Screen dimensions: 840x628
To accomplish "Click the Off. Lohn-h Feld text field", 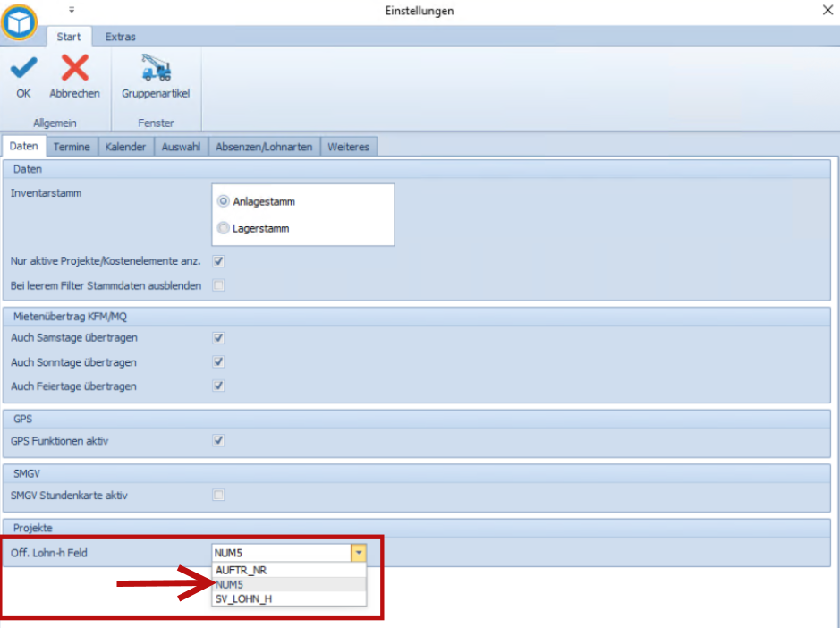I will [x=282, y=553].
